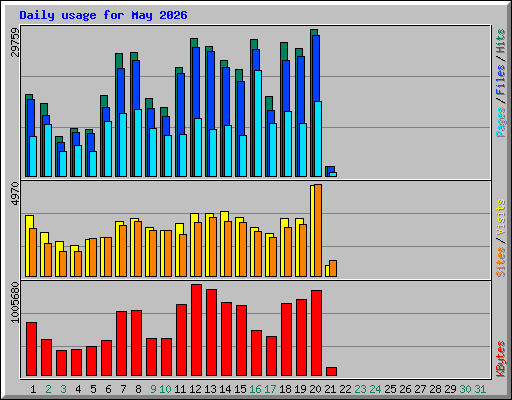Click the 'KBytes' legend label
512x400 pixels.
point(501,359)
